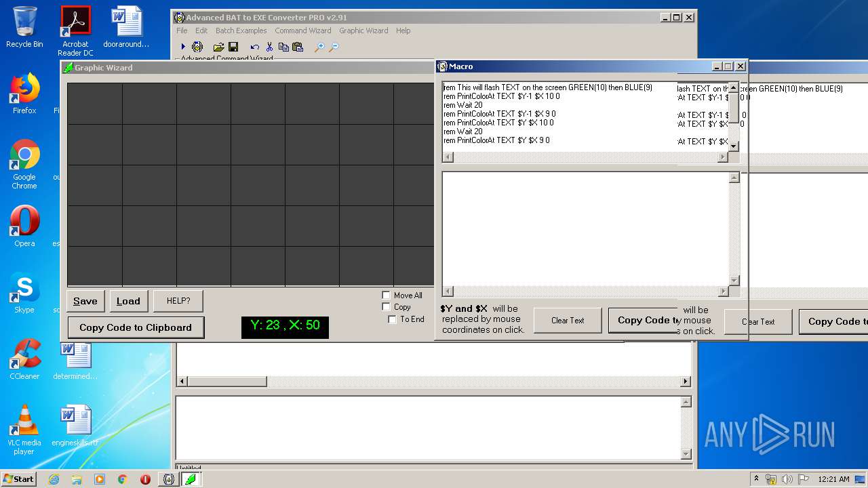Screen dimensions: 868x488
Task: Click the Opera icon in the taskbar
Action: [145, 479]
